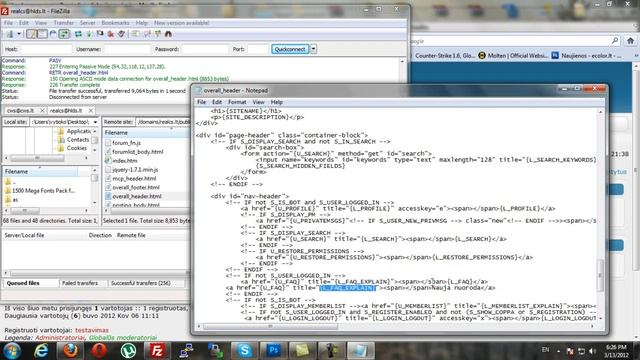Open the Site Manager dropdown arrow
Screen dimensions: 640x360
click(19, 34)
